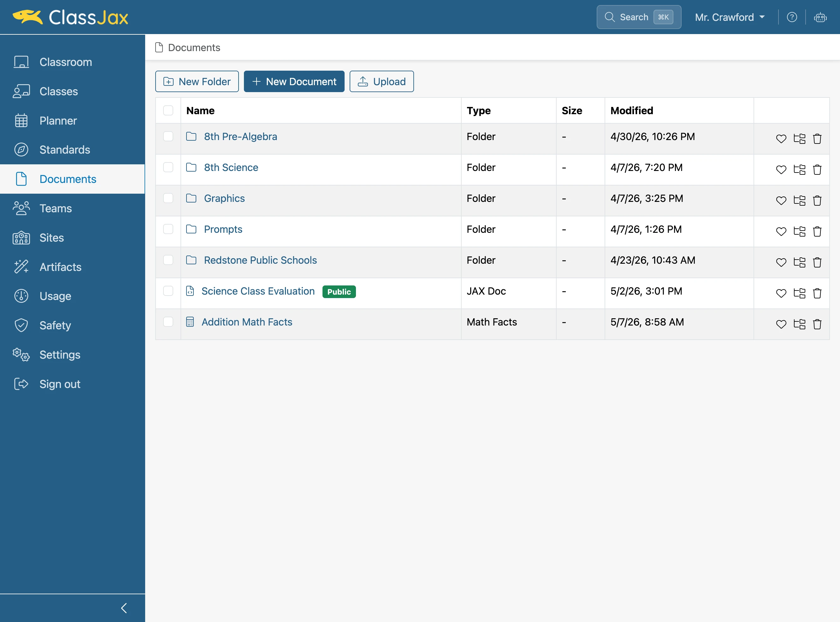Move the Graphics folder

pyautogui.click(x=799, y=200)
